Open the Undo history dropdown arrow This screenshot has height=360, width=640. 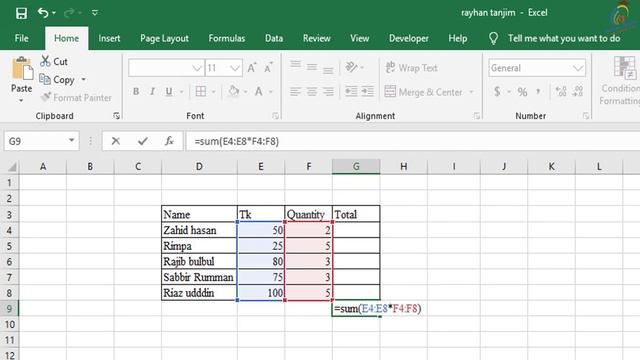click(x=54, y=13)
